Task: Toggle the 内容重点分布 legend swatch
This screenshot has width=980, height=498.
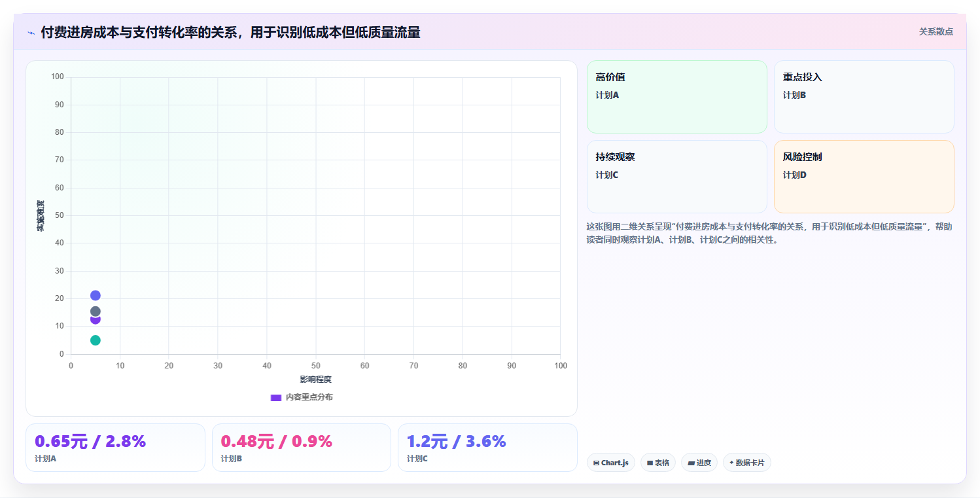Action: click(x=275, y=397)
